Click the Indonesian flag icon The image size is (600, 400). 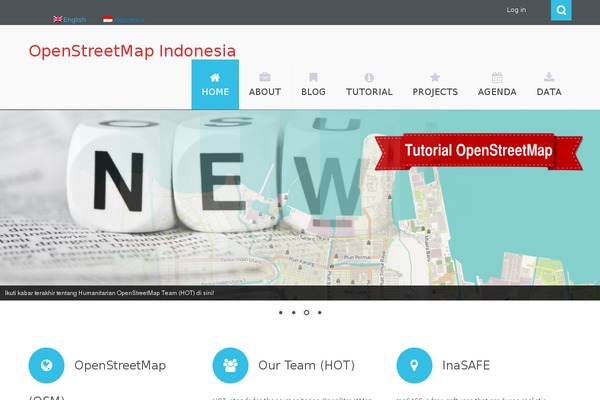108,19
